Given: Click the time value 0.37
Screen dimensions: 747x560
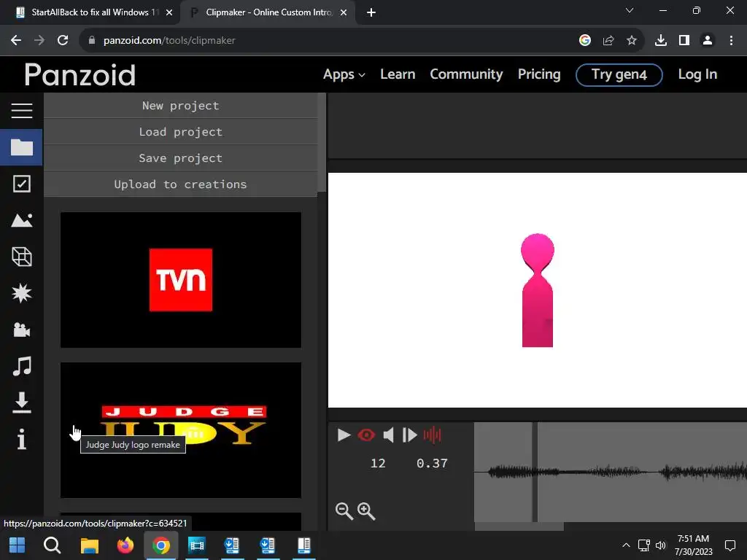Looking at the screenshot, I should pos(432,463).
